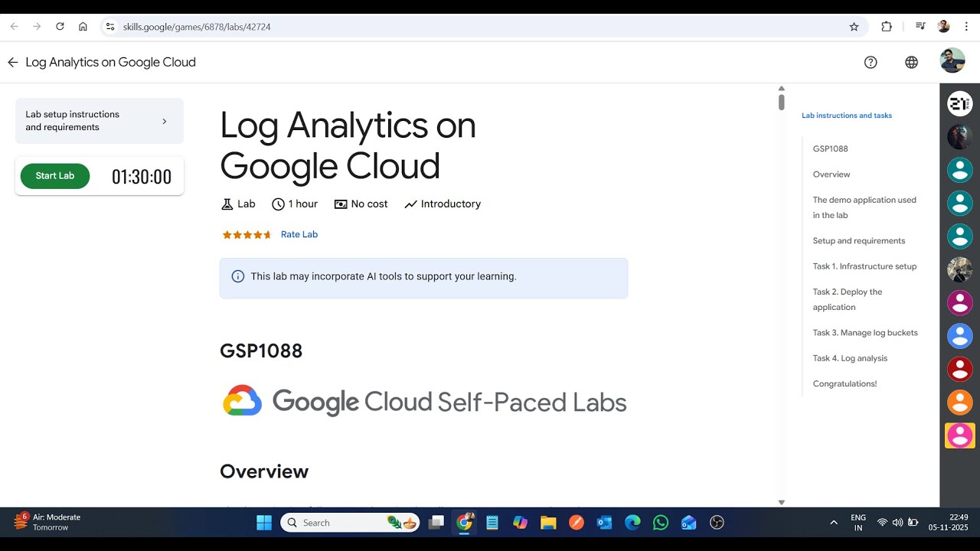Click the 01:30:00 lab timer
Screen dimensions: 980x551
(142, 177)
